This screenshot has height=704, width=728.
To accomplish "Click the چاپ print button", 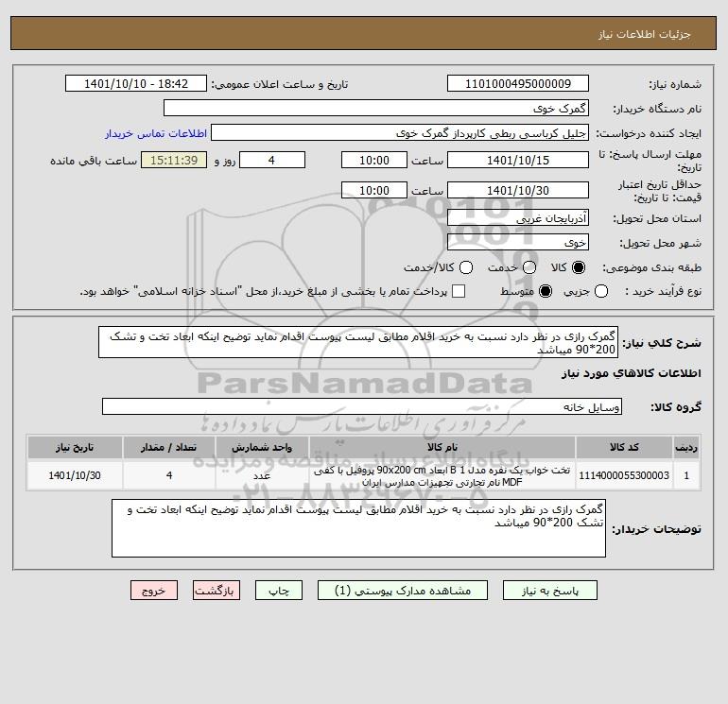I will (279, 591).
